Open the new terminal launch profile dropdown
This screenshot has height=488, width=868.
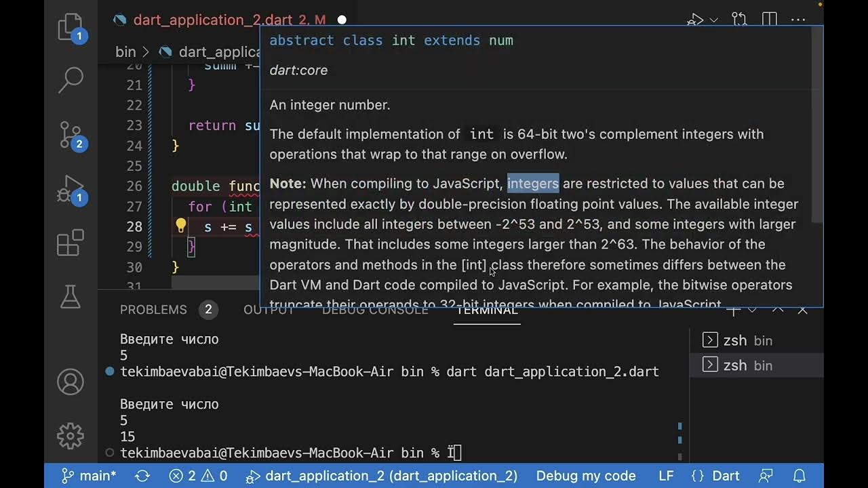752,310
